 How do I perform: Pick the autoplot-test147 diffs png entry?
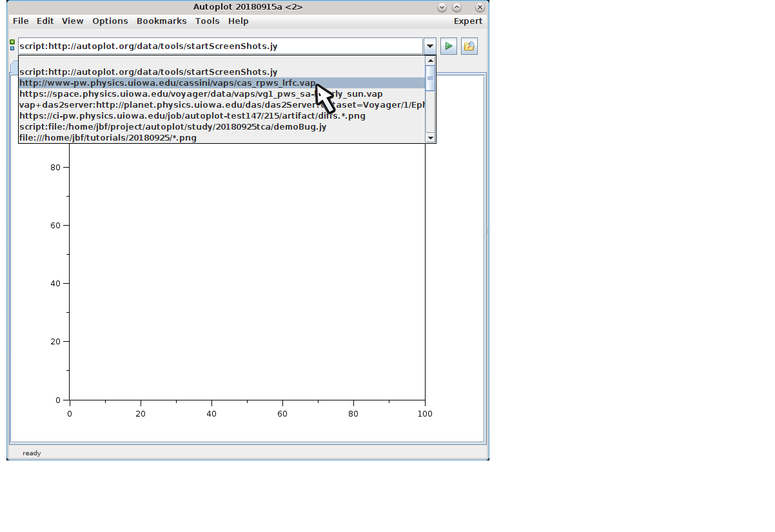[x=192, y=116]
